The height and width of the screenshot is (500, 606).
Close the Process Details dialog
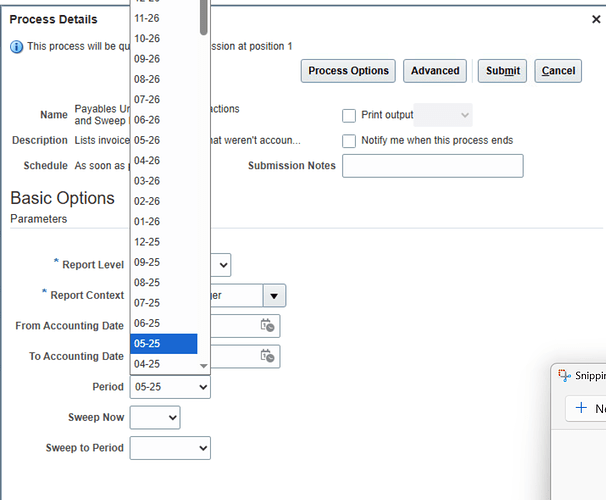(596, 19)
